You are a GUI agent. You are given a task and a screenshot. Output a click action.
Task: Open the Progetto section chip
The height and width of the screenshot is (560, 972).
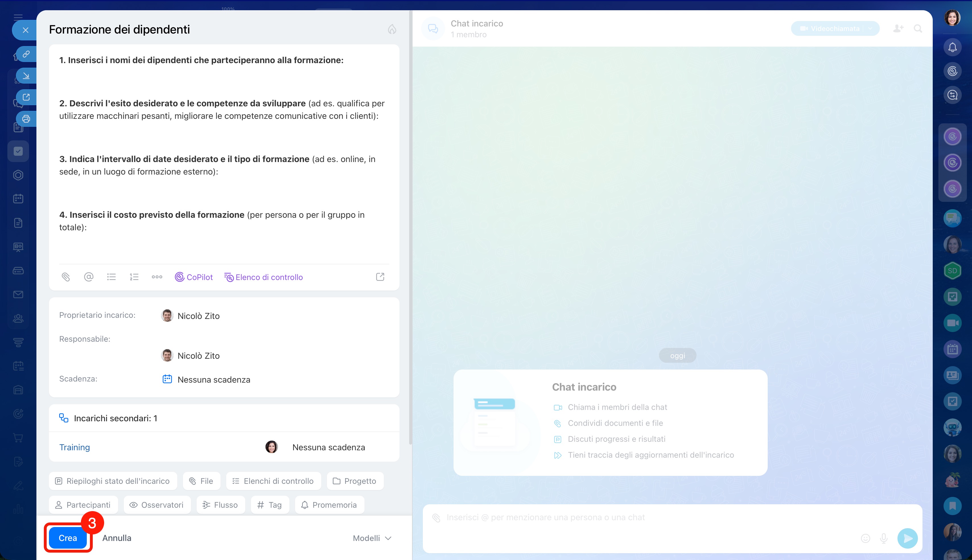(x=355, y=481)
